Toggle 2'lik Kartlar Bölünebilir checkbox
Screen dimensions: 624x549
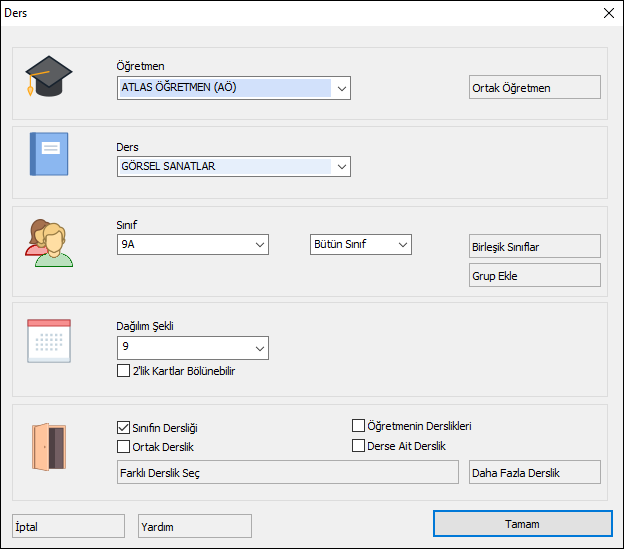(123, 371)
